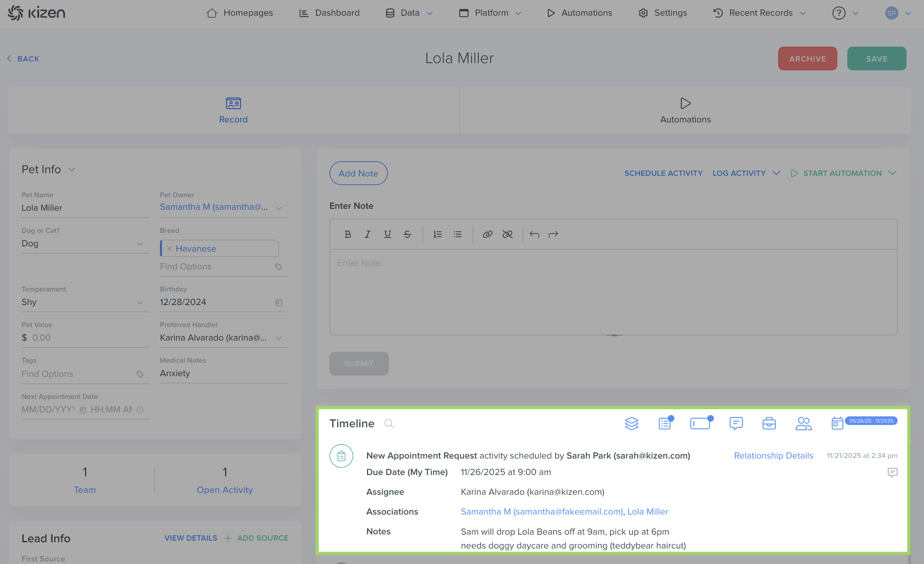
Task: Insert a link with the link icon
Action: (x=487, y=234)
